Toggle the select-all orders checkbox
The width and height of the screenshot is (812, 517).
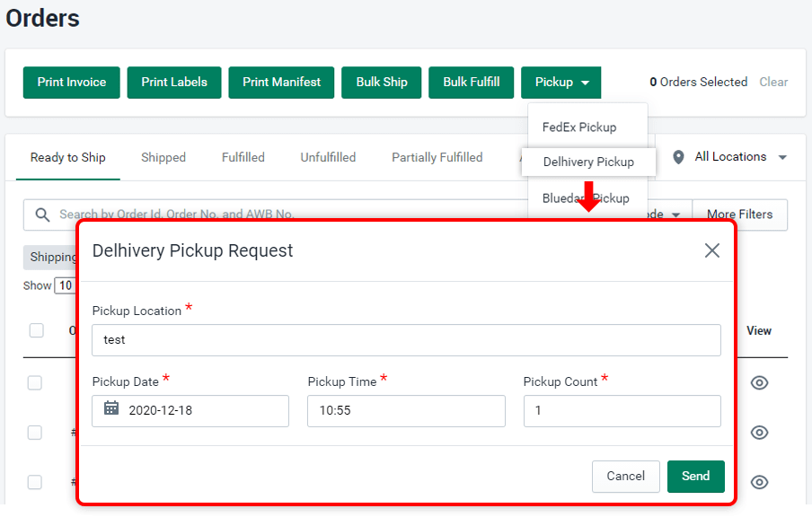click(x=36, y=330)
